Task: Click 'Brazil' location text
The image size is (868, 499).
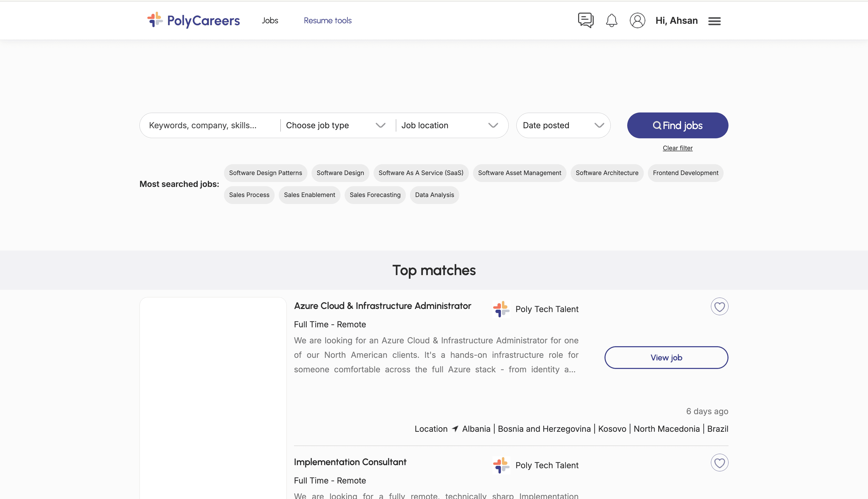Action: pos(718,429)
